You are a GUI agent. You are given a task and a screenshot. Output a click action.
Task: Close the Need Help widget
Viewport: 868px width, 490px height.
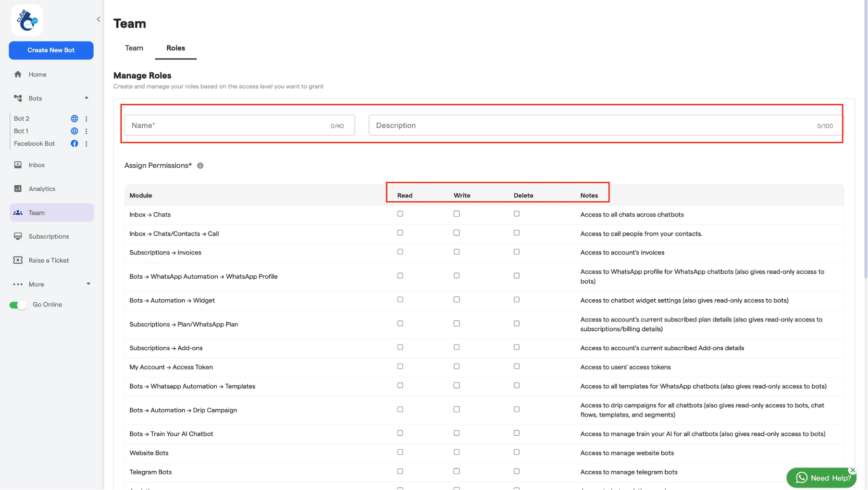point(853,470)
